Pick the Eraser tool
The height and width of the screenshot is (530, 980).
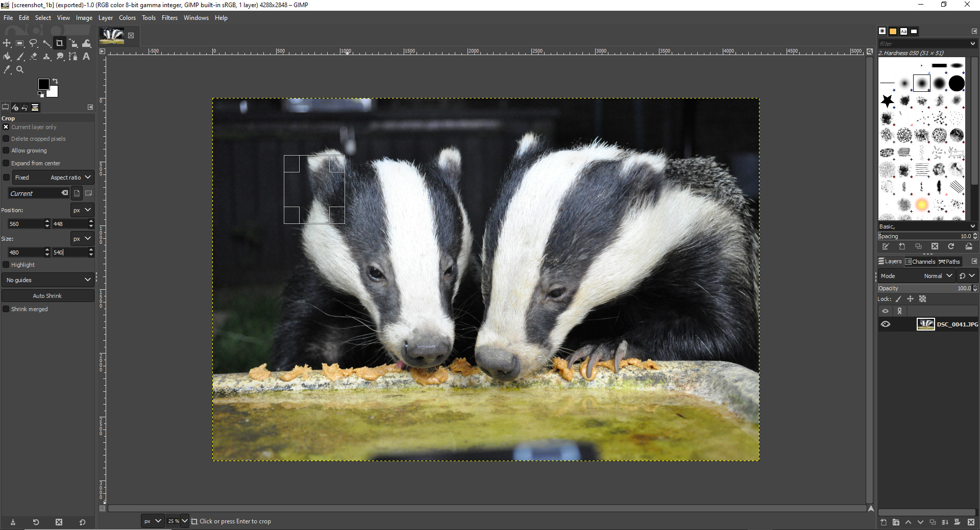point(33,57)
